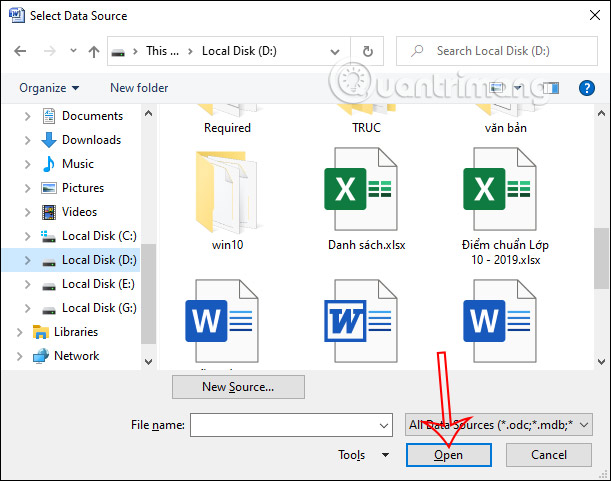Expand the Pictures tree node

coord(27,188)
